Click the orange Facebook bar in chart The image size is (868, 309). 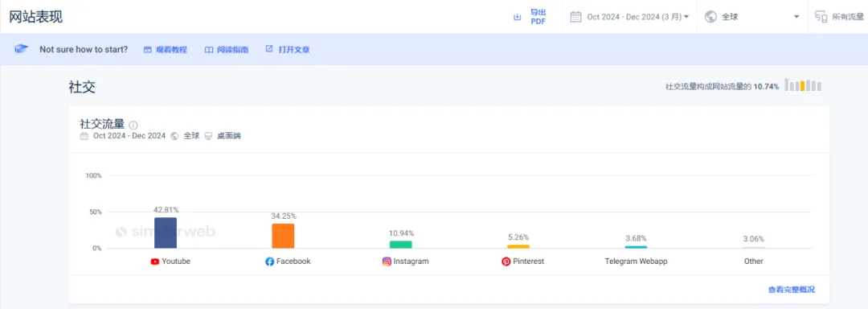(x=283, y=236)
